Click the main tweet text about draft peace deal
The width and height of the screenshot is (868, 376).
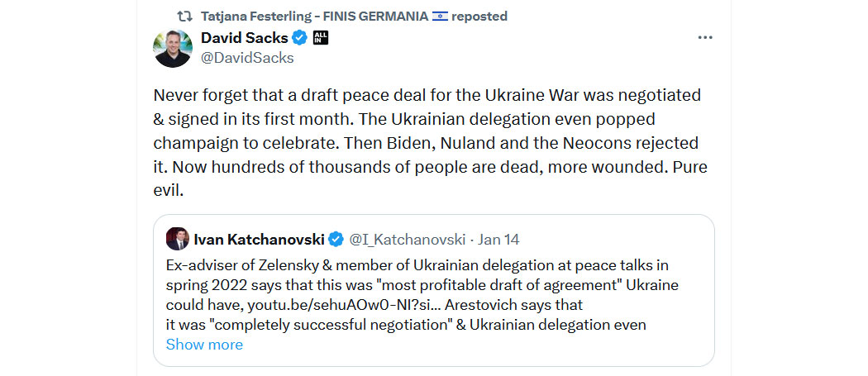(x=430, y=143)
